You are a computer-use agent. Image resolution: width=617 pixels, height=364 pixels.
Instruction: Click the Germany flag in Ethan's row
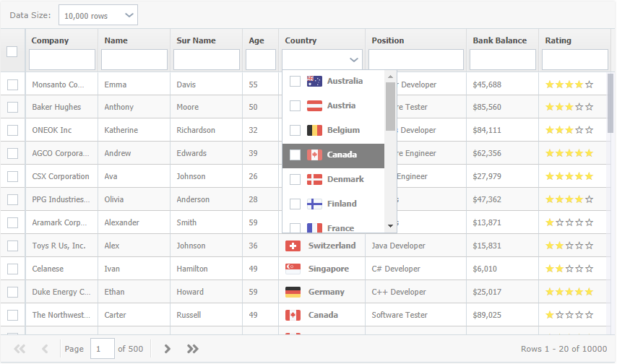coord(293,292)
